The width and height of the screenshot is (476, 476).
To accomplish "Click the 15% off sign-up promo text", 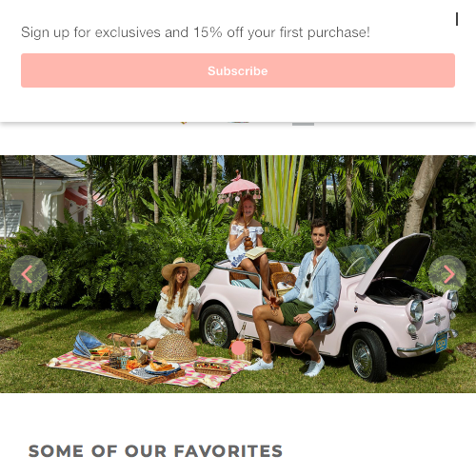I will (195, 32).
